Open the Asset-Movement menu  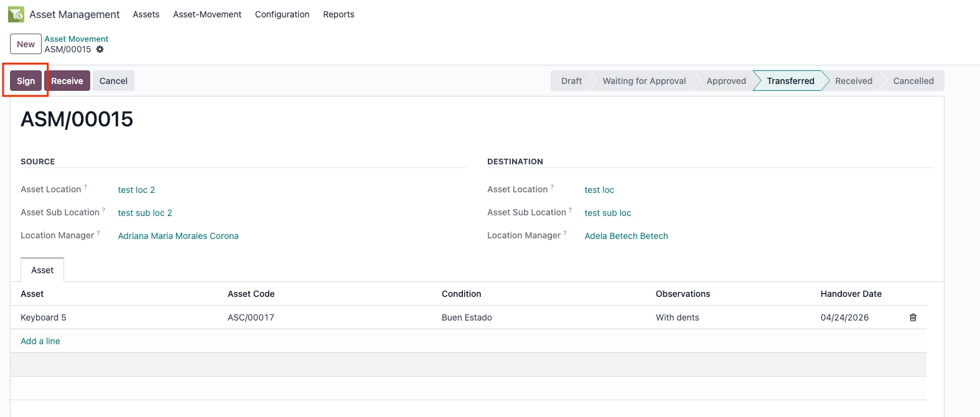[x=207, y=14]
